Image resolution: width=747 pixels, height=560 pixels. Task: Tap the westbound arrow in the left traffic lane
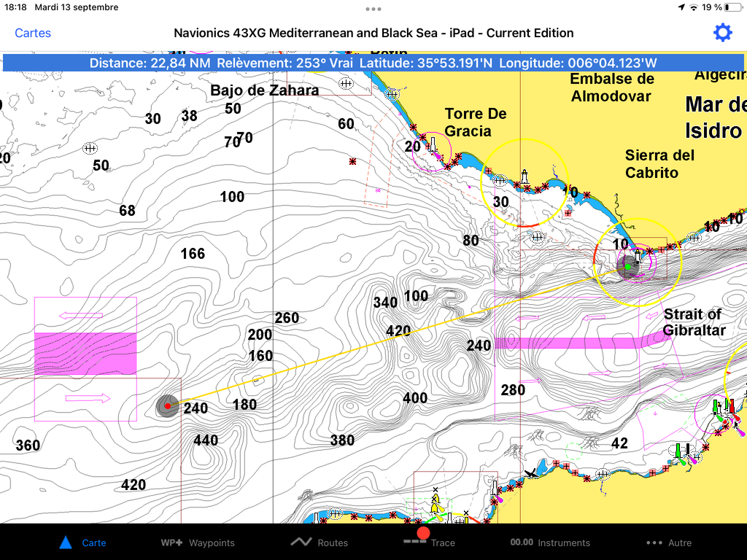pos(81,315)
